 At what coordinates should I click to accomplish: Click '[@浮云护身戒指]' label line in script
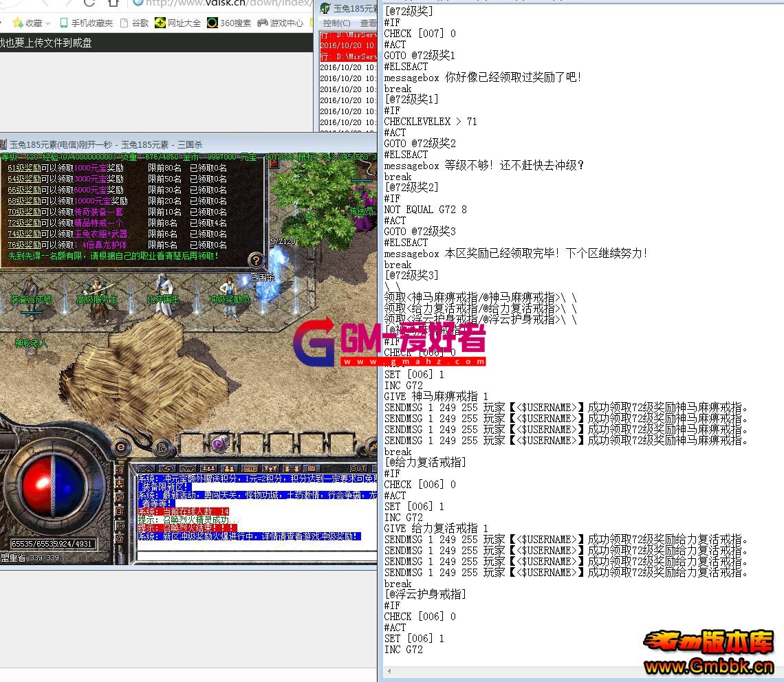[425, 595]
